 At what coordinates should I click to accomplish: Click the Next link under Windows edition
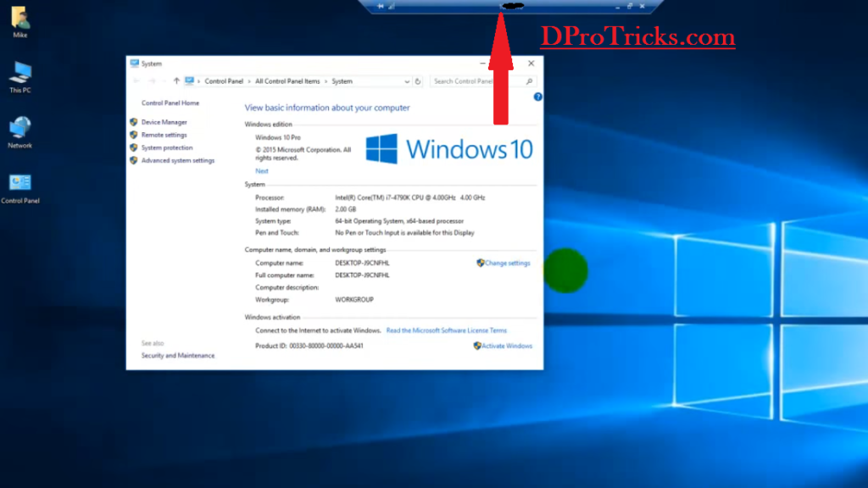(x=262, y=171)
